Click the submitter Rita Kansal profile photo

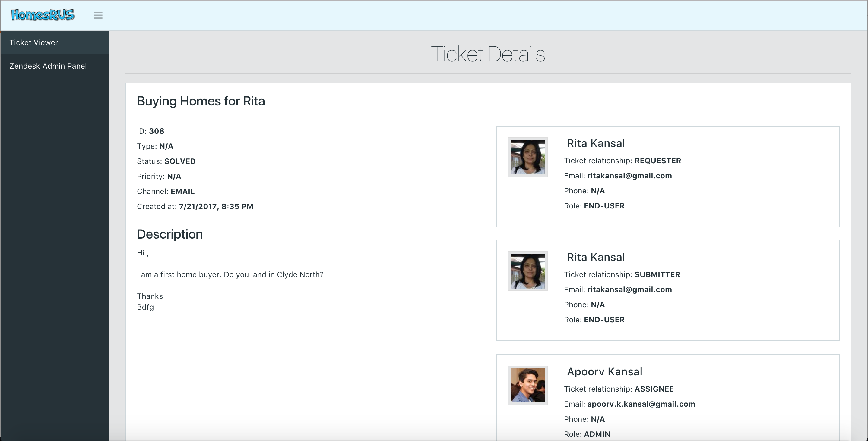(527, 271)
